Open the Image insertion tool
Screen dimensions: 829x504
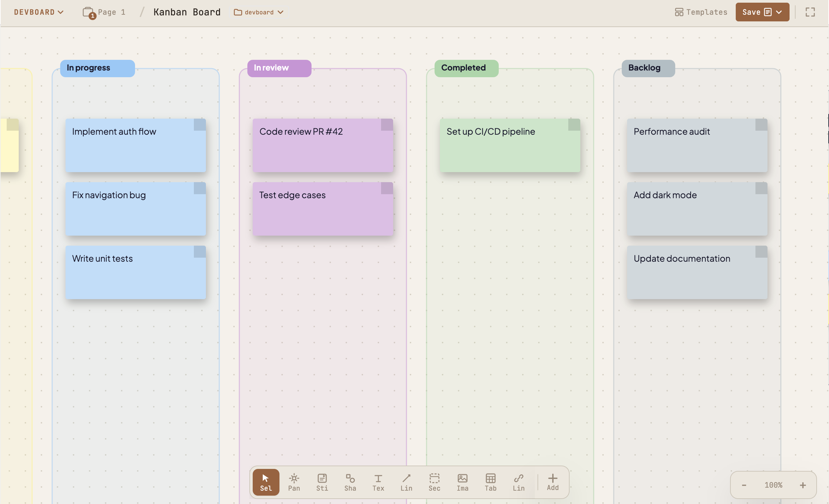click(x=462, y=482)
